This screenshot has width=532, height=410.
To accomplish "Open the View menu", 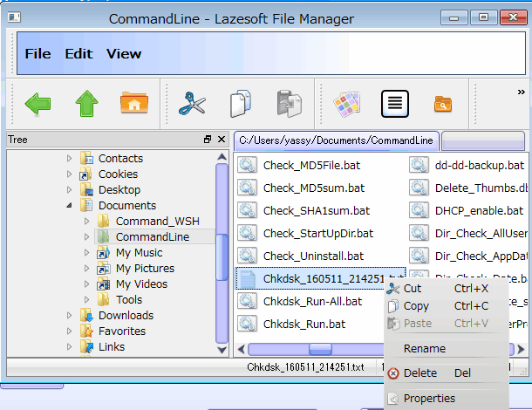I will pos(124,54).
